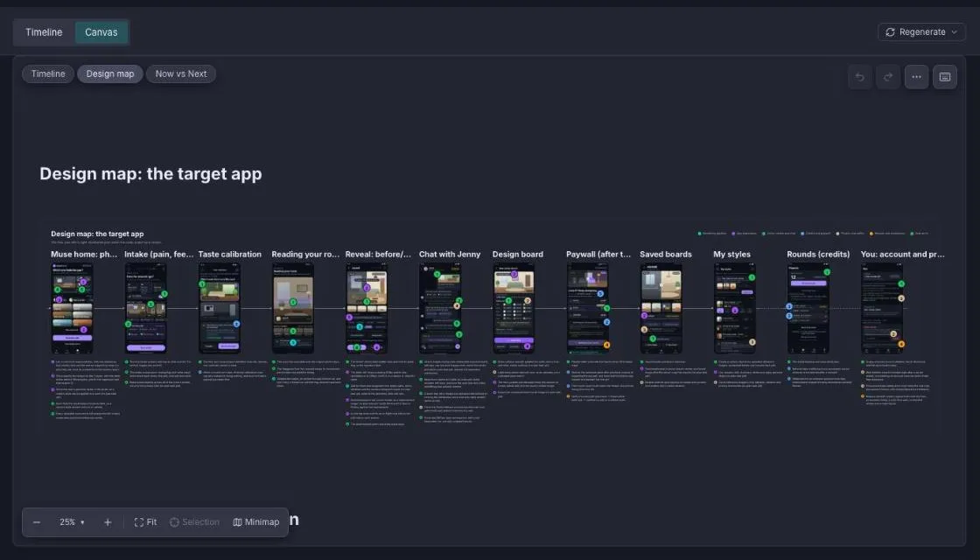Select the Taste calibration phone mockup
Viewport: 980px width, 560px height.
(x=220, y=308)
